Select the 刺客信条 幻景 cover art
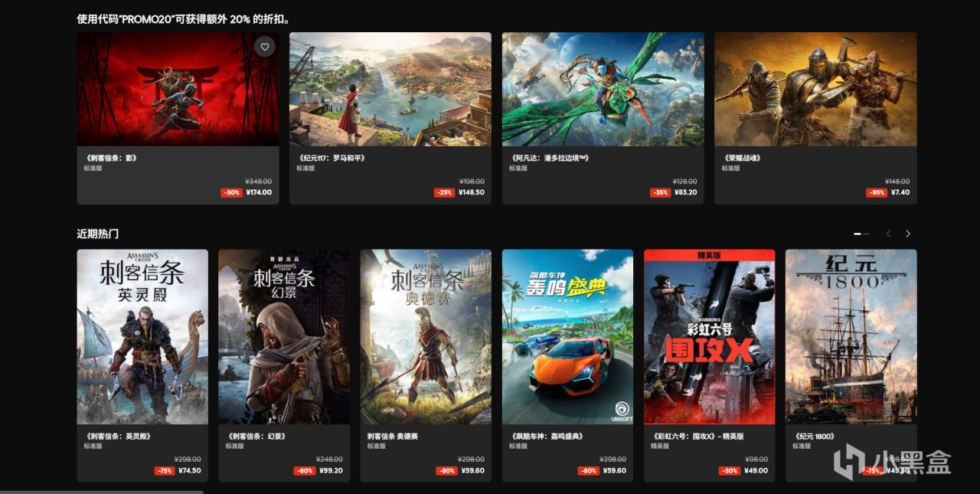The height and width of the screenshot is (494, 980). click(x=284, y=336)
